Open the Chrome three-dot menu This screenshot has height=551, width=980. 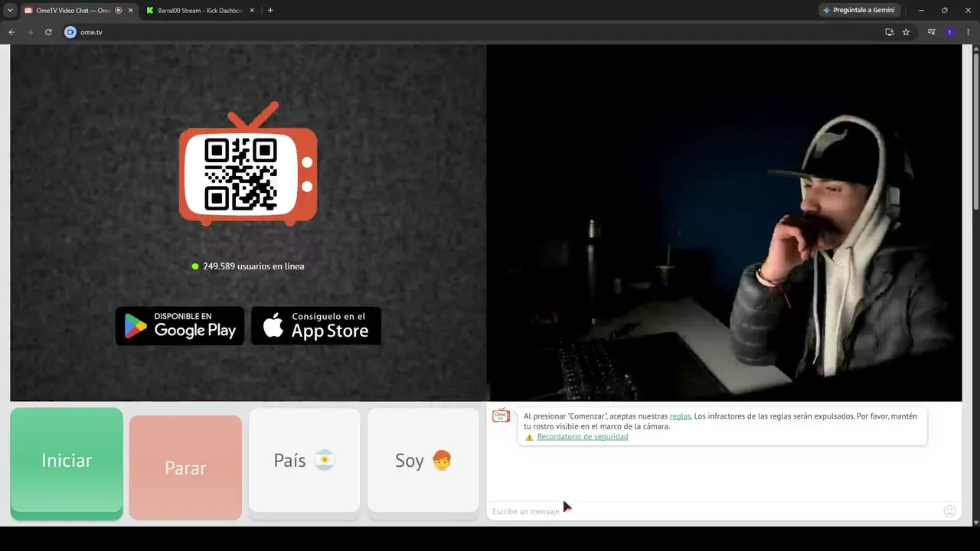point(969,32)
